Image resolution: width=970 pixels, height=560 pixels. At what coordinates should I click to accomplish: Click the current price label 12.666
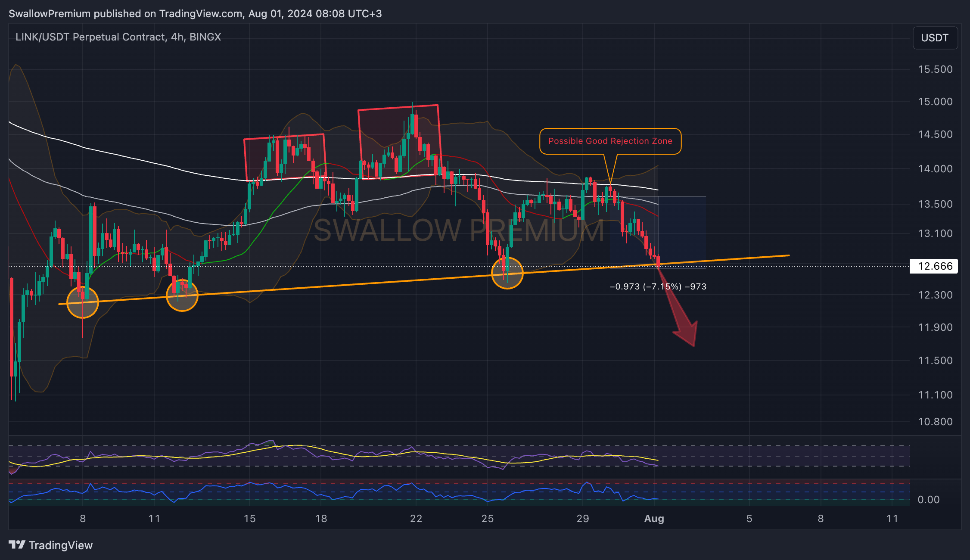pos(934,266)
